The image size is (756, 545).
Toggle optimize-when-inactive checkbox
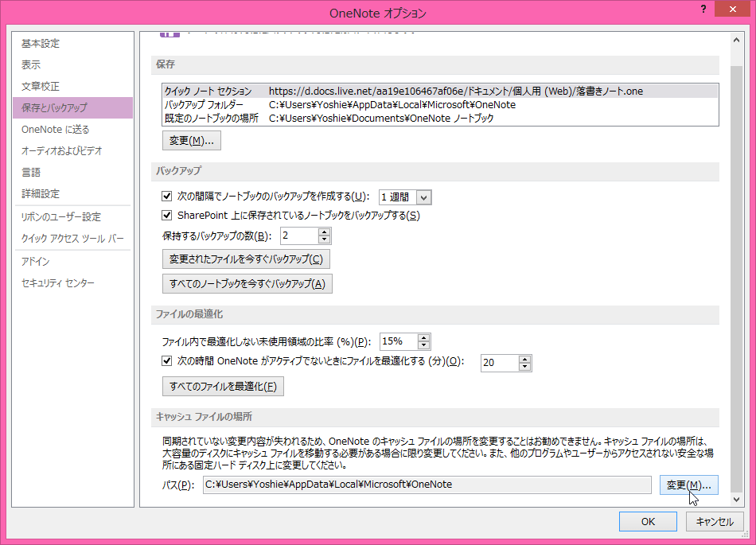(167, 360)
